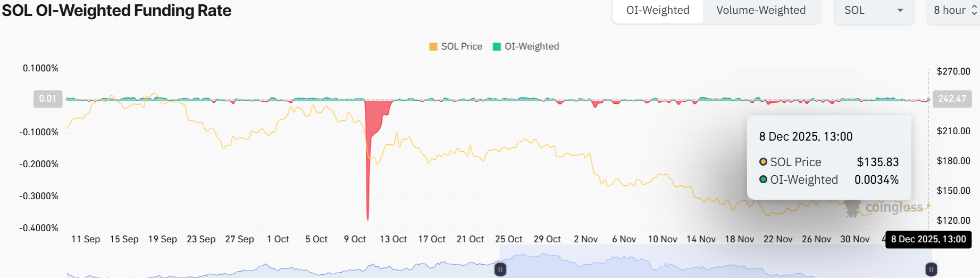Click the right range-slider handle icon
980x278 pixels.
(x=931, y=269)
